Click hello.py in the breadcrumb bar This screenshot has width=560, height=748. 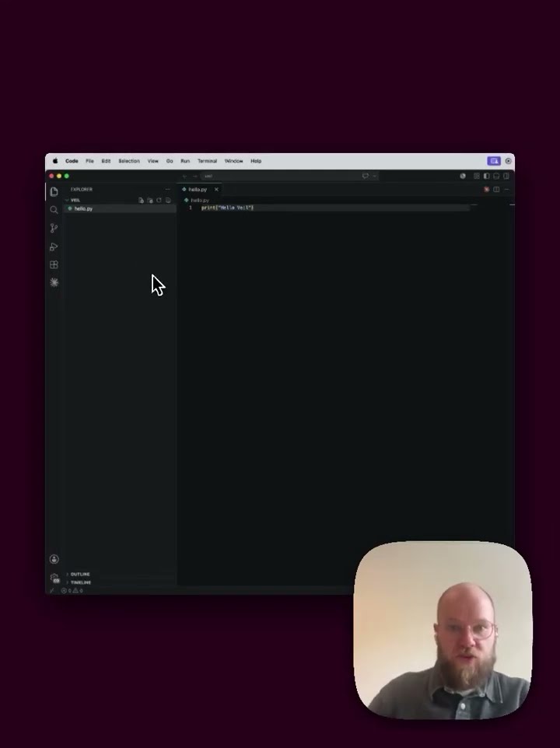(x=197, y=201)
